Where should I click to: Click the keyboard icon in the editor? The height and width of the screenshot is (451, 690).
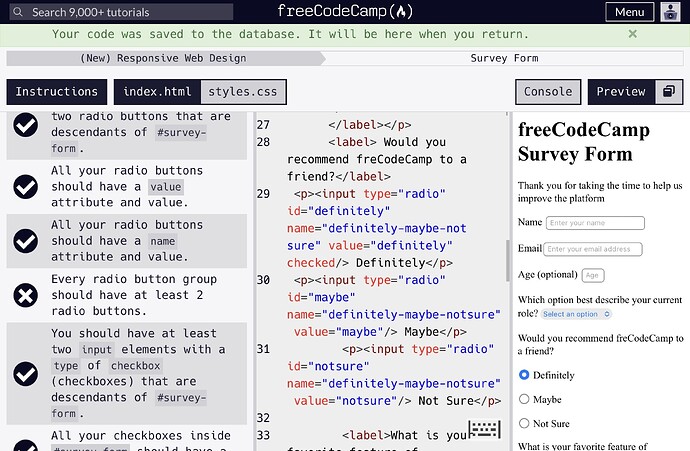[x=484, y=429]
